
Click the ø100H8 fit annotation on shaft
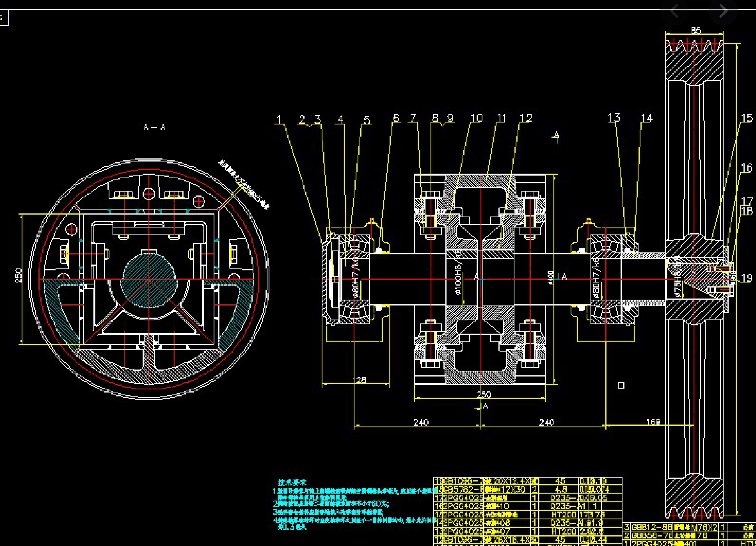point(457,278)
